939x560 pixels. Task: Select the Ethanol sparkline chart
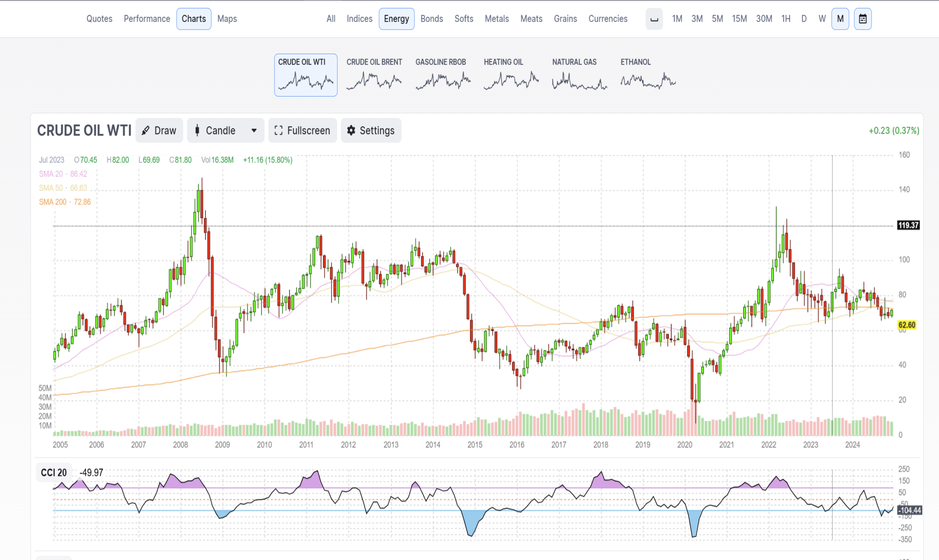tap(648, 80)
